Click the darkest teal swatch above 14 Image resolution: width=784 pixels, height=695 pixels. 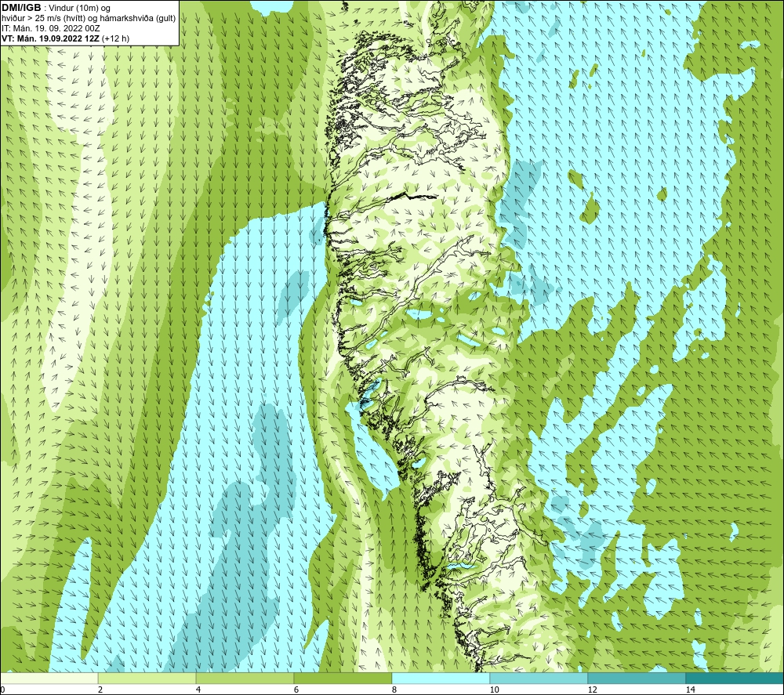tap(735, 678)
